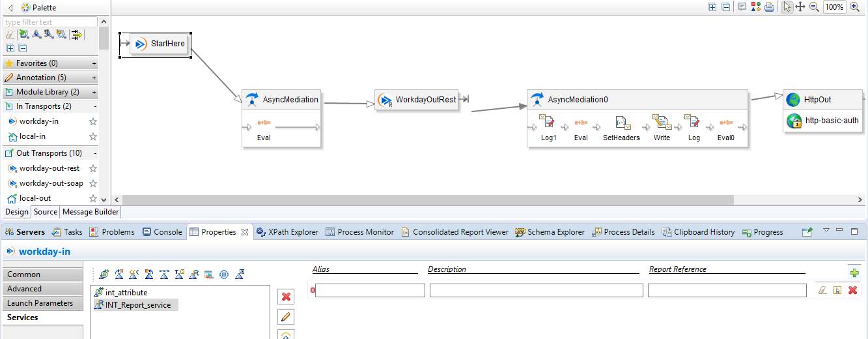Toggle favorite star for workday-in
The image size is (868, 339).
[93, 121]
